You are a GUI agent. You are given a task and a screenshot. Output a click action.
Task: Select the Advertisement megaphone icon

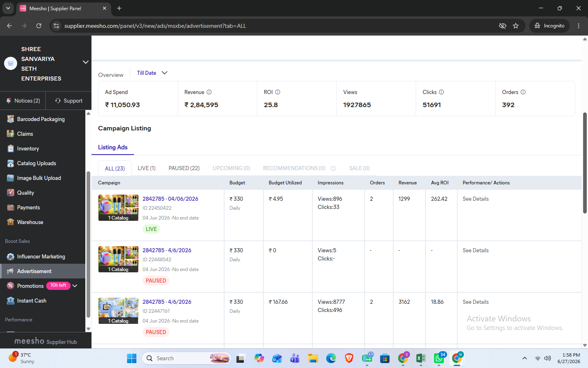pos(11,271)
